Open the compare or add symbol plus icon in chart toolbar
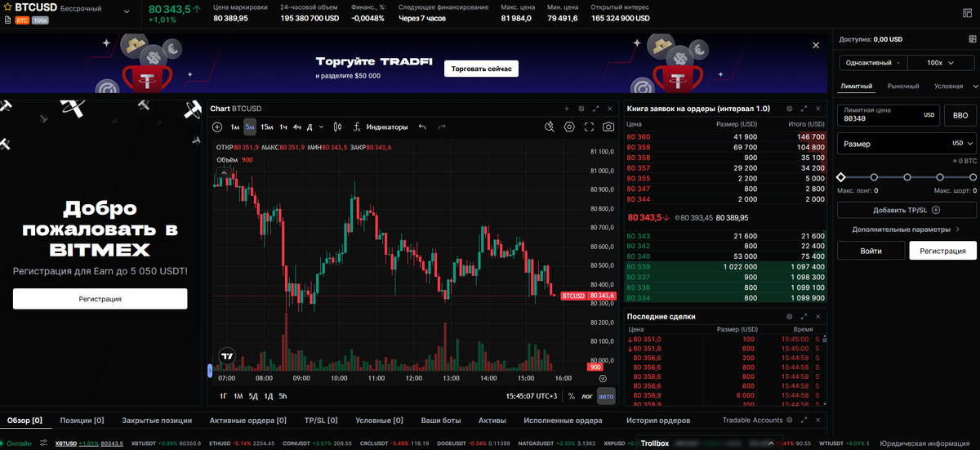Viewport: 980px width, 450px height. (x=217, y=127)
